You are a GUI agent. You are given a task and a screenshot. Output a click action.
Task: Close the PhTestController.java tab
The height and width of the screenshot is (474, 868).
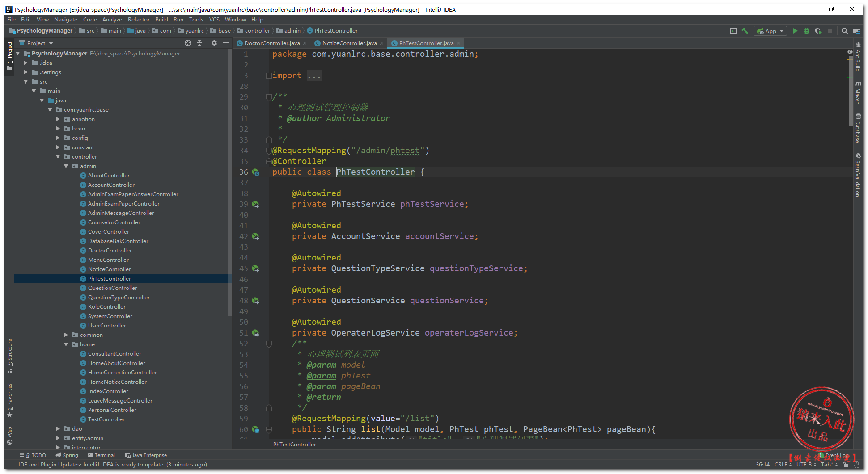pyautogui.click(x=458, y=43)
